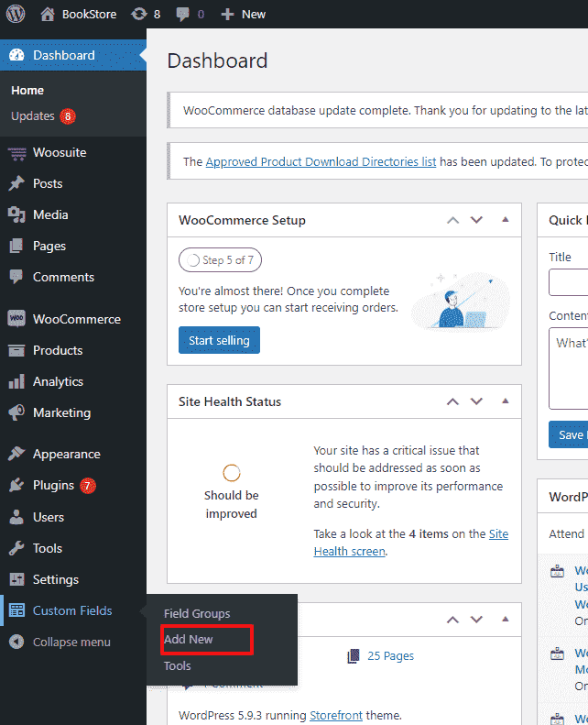Move WooCommerce Setup widget down

pos(476,220)
